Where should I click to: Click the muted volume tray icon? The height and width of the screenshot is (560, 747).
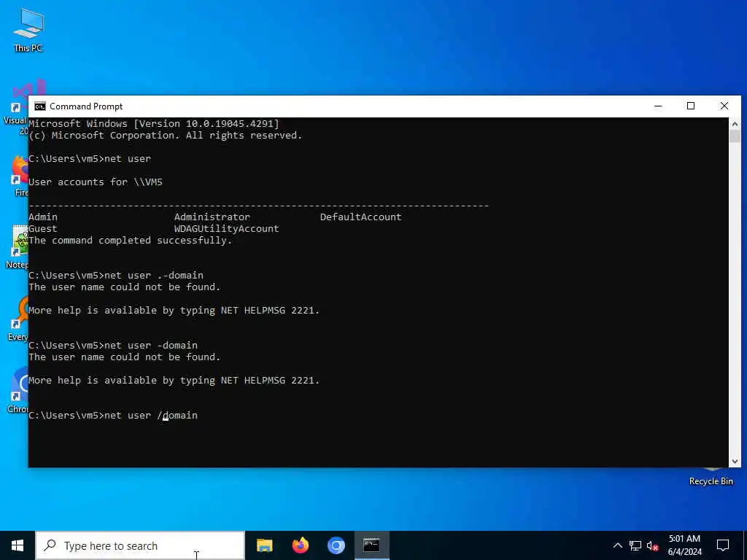(652, 545)
